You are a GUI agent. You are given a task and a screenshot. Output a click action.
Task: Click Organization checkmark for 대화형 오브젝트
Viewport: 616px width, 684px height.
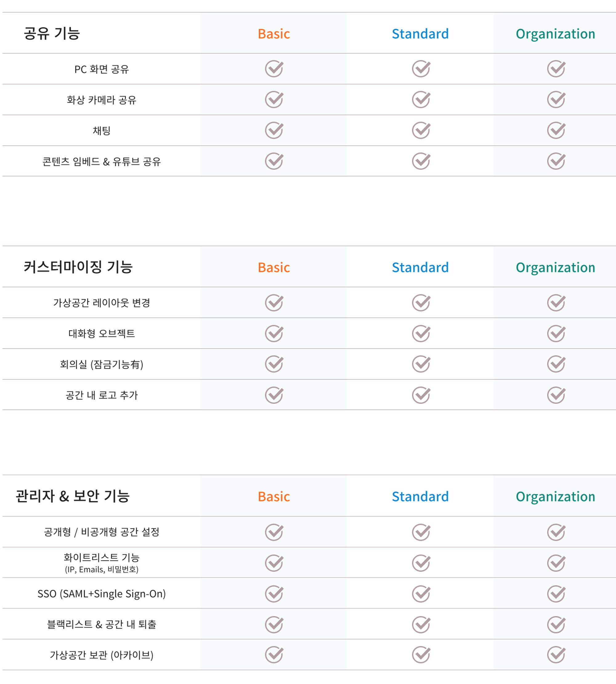click(556, 334)
